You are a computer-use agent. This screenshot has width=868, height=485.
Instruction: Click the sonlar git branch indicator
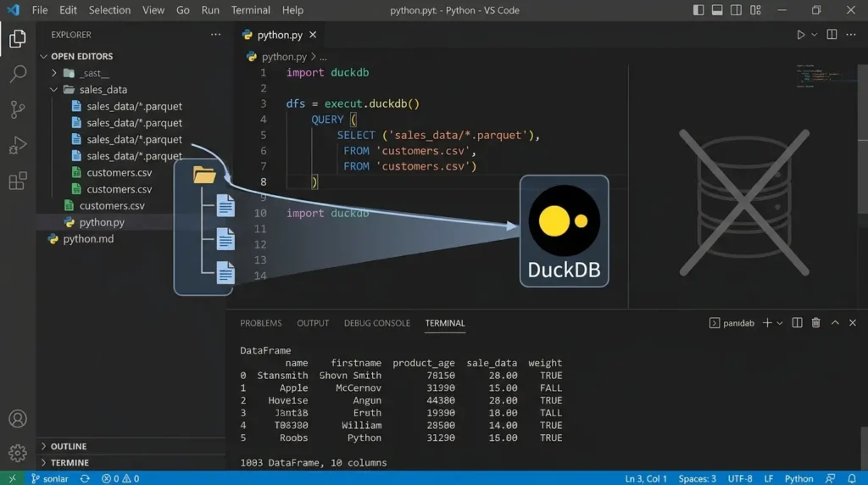[50, 478]
